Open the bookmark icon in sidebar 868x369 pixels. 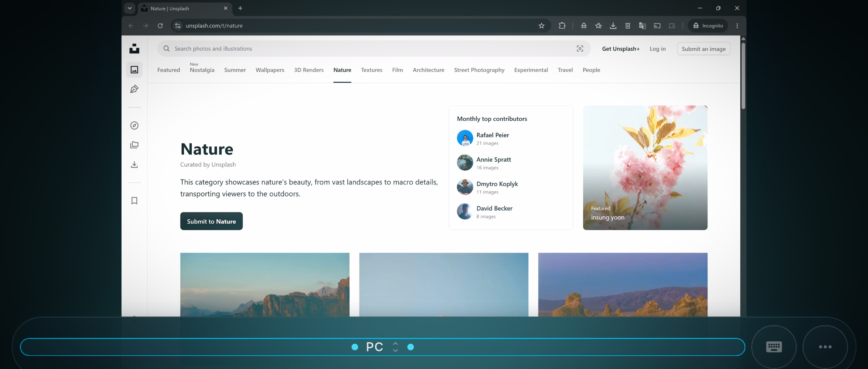[x=134, y=201]
